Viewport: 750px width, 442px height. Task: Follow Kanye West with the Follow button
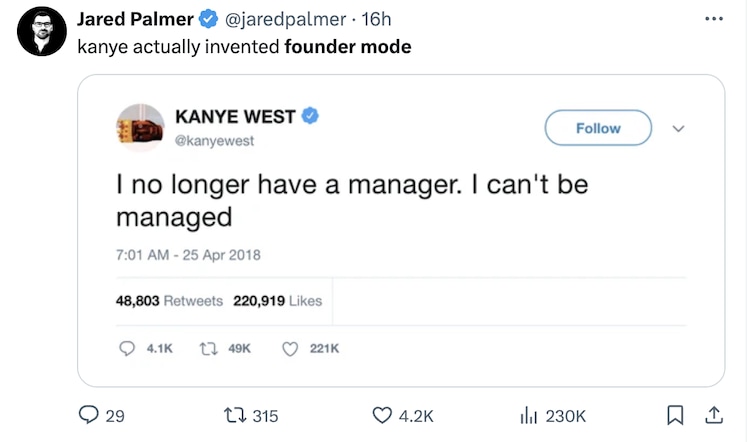(598, 128)
